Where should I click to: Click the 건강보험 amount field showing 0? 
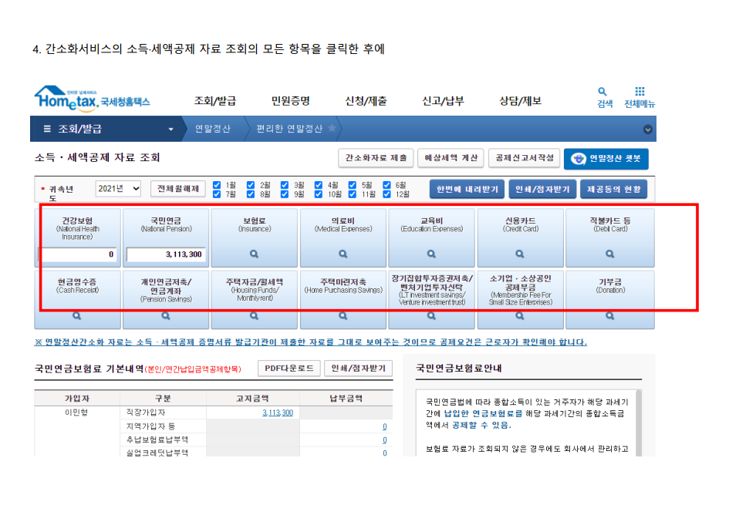77,254
